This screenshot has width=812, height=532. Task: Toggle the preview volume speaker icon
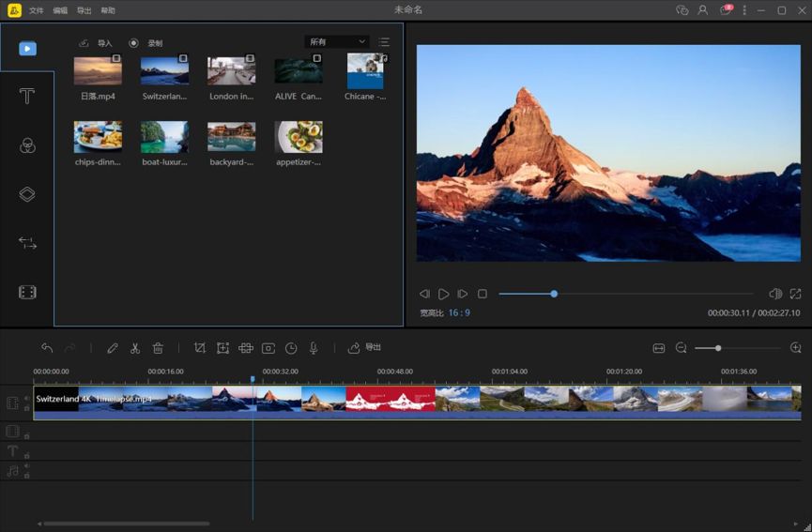(774, 294)
